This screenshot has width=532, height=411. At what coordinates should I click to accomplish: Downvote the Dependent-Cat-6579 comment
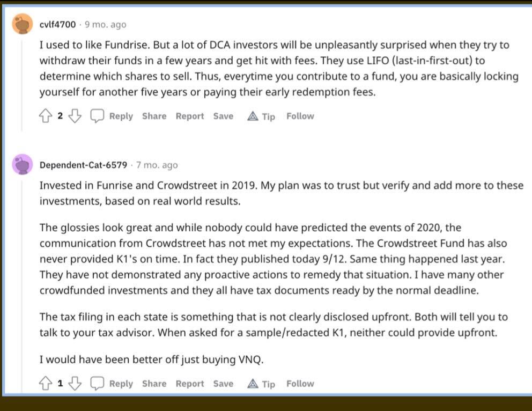click(x=75, y=383)
